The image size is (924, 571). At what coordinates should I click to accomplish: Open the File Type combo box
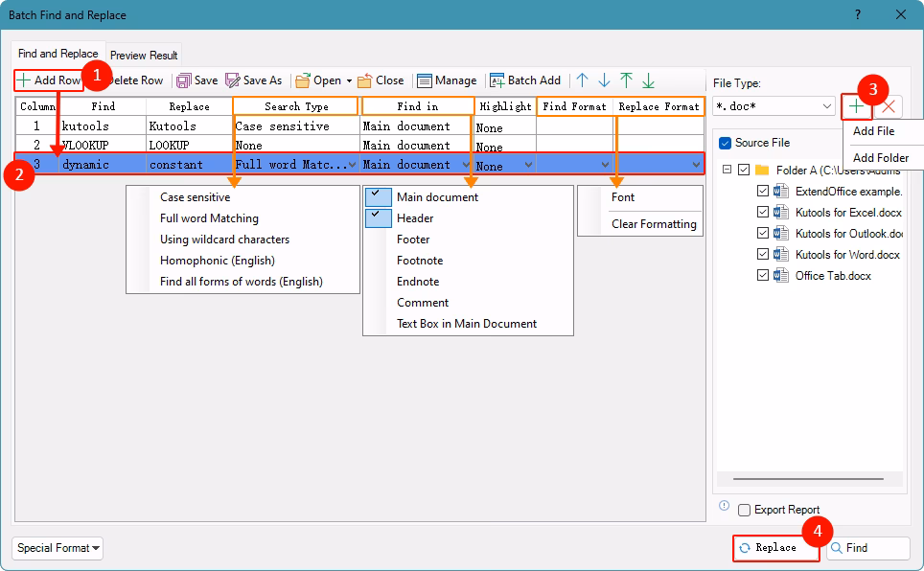click(x=774, y=106)
